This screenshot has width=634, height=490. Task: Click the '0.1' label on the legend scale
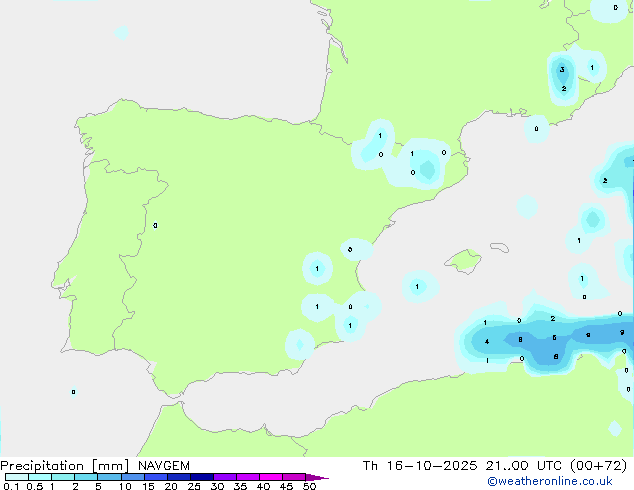[11, 486]
